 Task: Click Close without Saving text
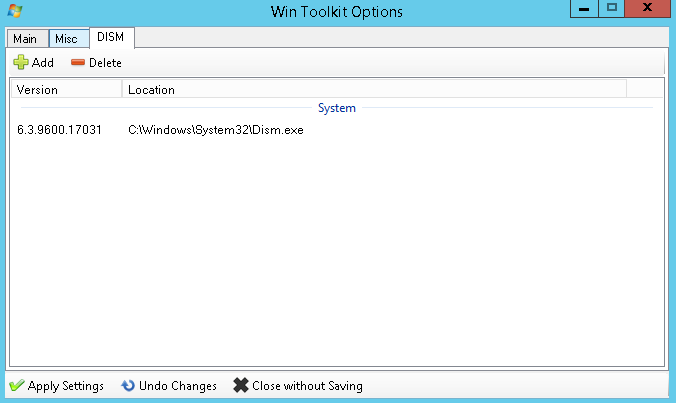(308, 386)
